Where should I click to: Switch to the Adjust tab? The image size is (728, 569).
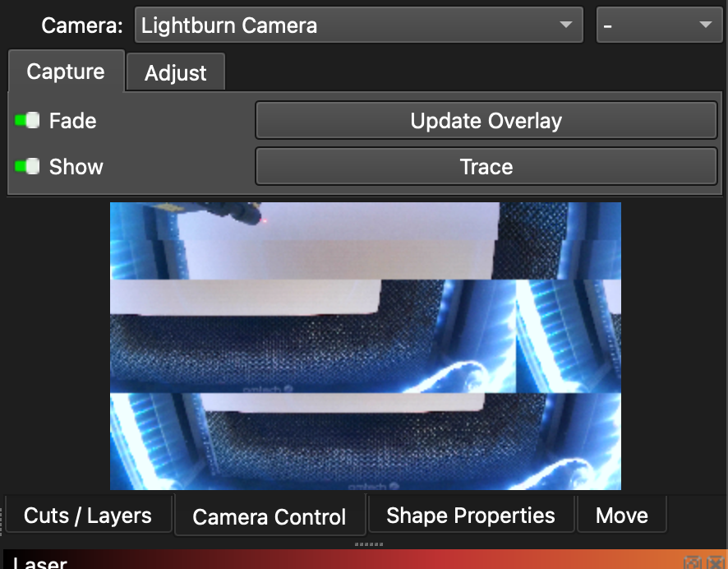(175, 73)
